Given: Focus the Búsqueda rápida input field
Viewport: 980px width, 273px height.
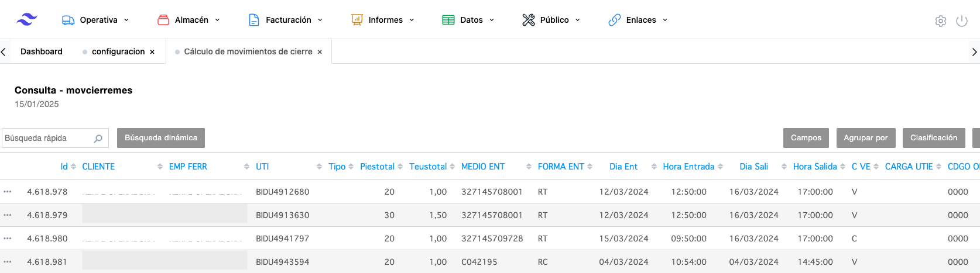Looking at the screenshot, I should 47,139.
